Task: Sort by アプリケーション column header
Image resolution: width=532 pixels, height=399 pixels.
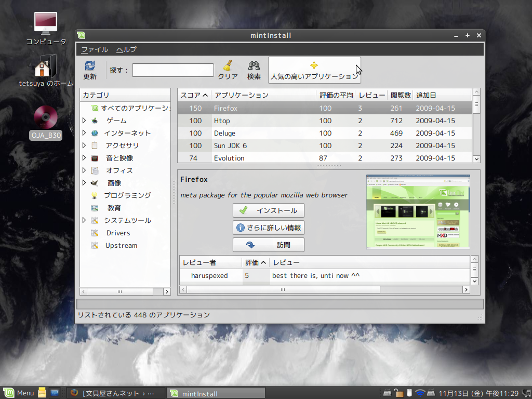Action: point(263,96)
